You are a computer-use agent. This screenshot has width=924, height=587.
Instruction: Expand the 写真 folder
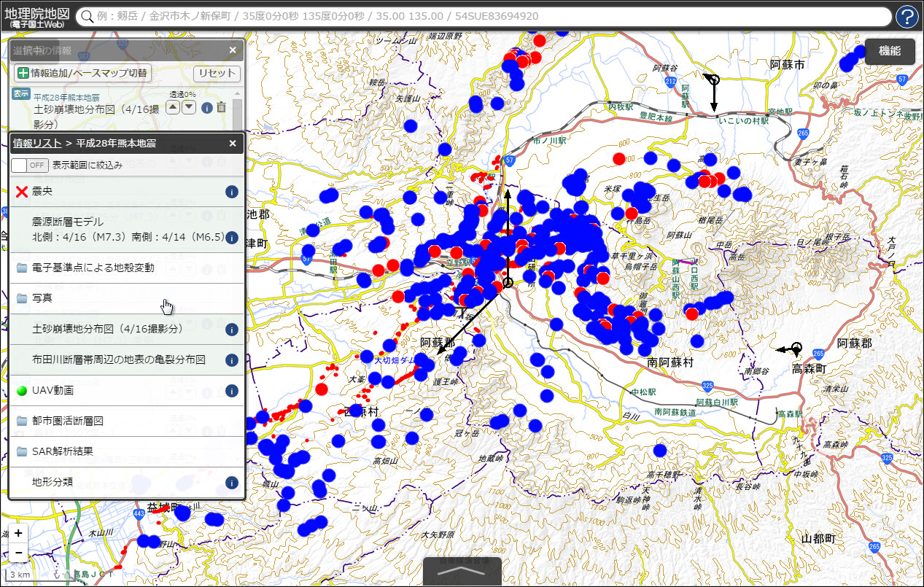pyautogui.click(x=42, y=298)
